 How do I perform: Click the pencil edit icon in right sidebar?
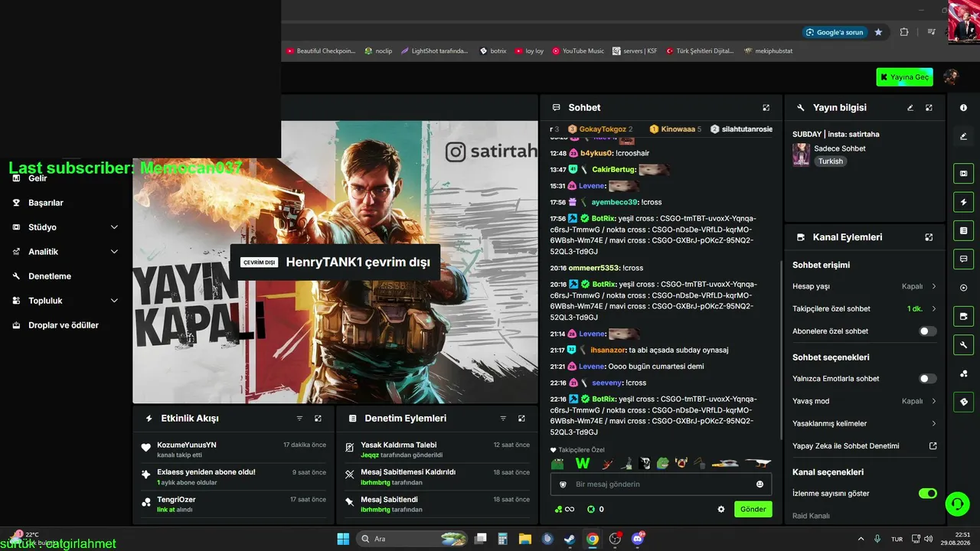(964, 136)
